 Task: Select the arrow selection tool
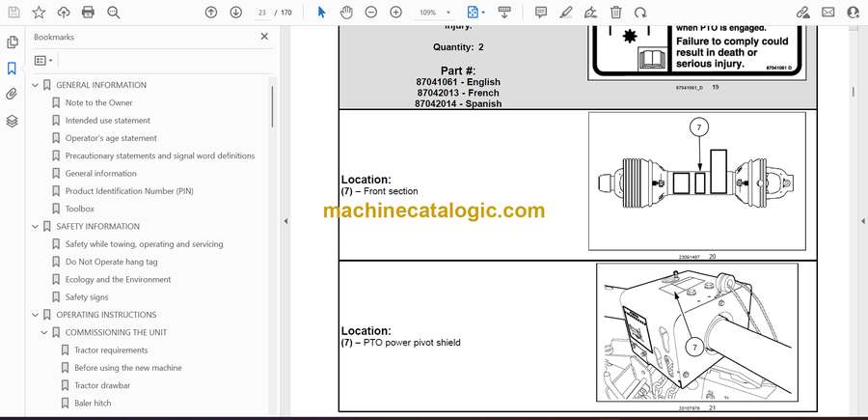321,13
